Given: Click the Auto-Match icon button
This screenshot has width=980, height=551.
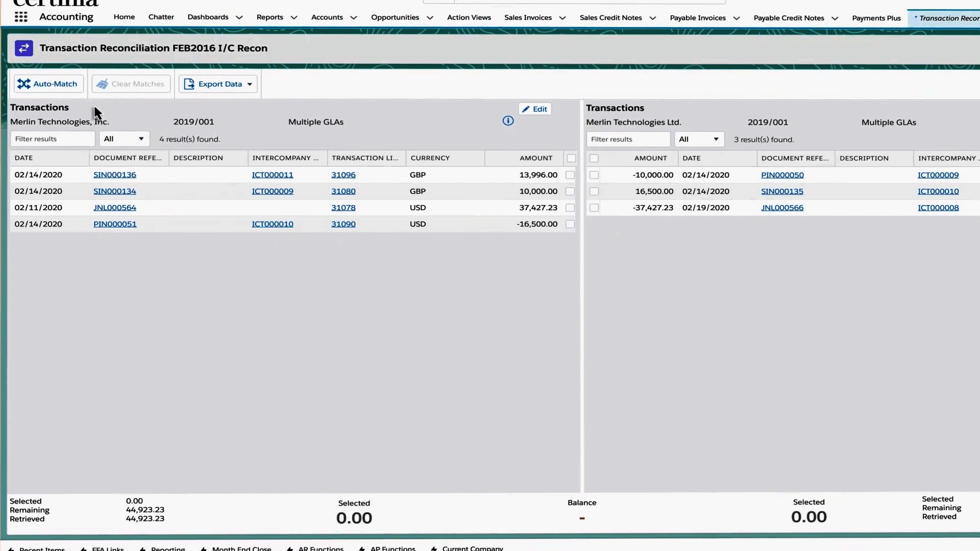Looking at the screenshot, I should tap(24, 84).
